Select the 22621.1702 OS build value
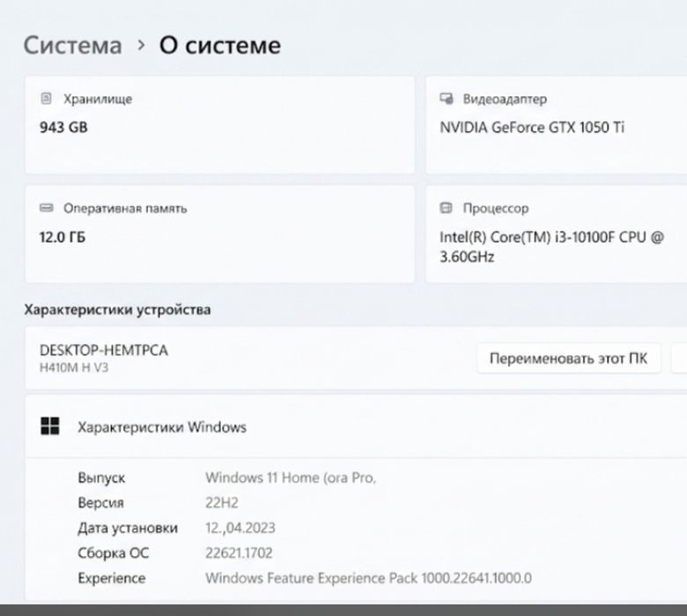687x616 pixels. click(x=239, y=553)
